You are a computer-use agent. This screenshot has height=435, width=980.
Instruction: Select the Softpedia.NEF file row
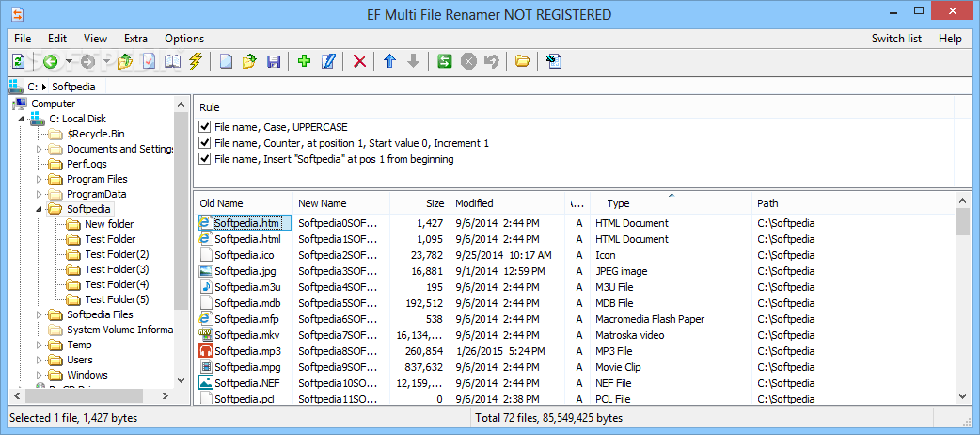[571, 383]
